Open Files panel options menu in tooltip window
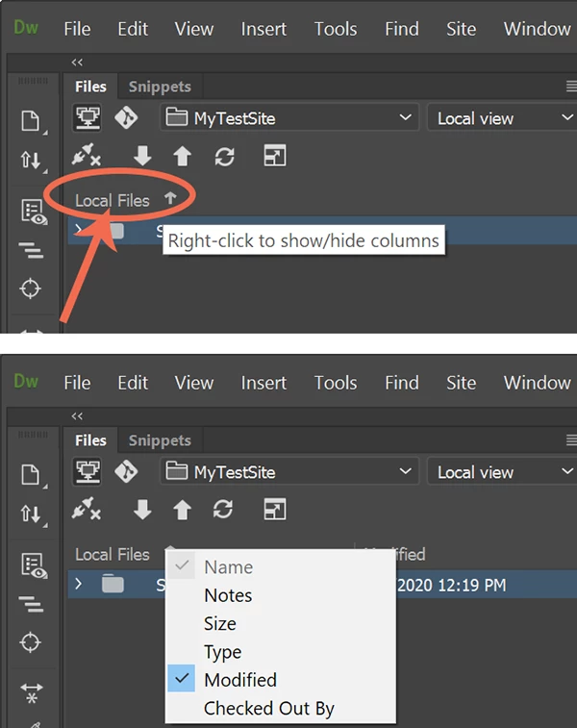 571,86
